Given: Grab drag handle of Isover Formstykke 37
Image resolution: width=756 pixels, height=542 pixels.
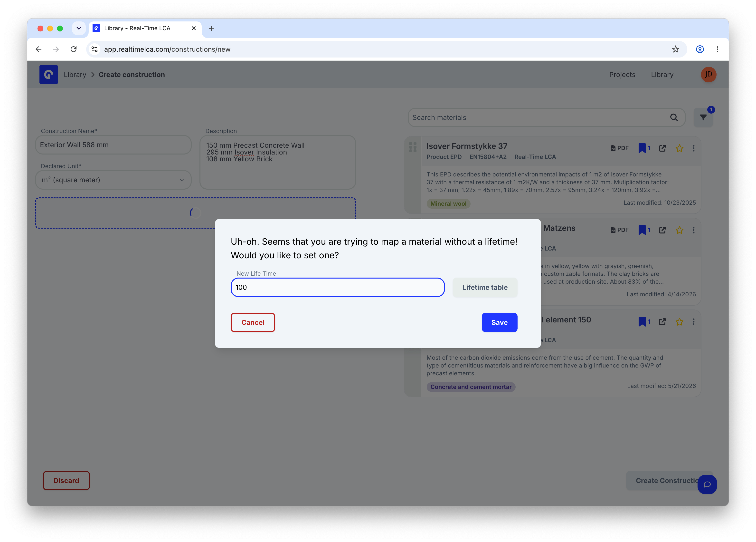Looking at the screenshot, I should 412,147.
